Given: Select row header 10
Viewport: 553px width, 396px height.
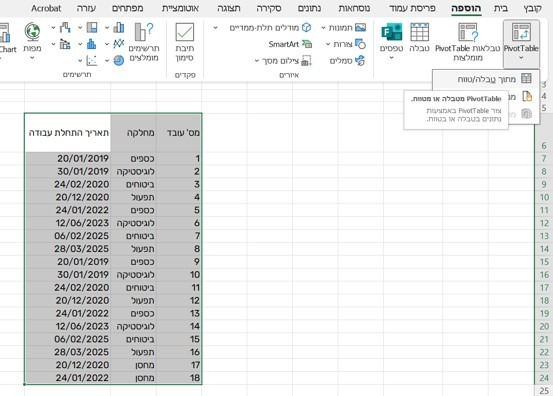Looking at the screenshot, I should pos(544,197).
